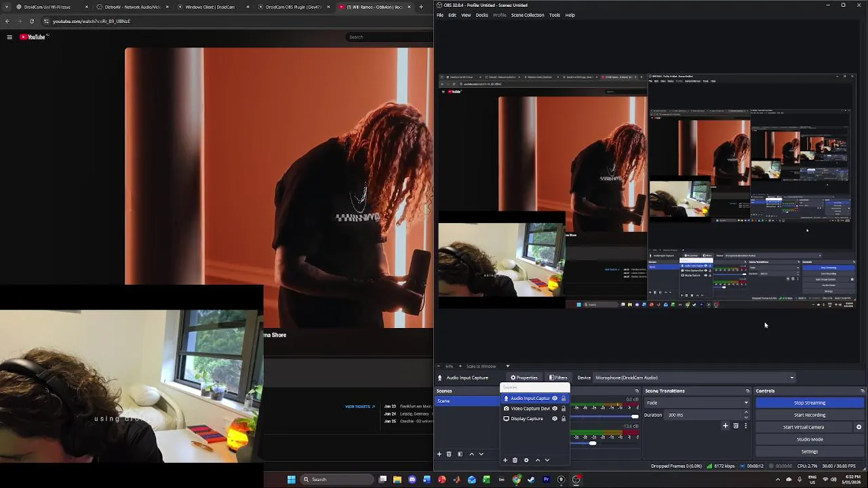Hide the Video Capture Device source
The height and width of the screenshot is (488, 868).
(554, 409)
